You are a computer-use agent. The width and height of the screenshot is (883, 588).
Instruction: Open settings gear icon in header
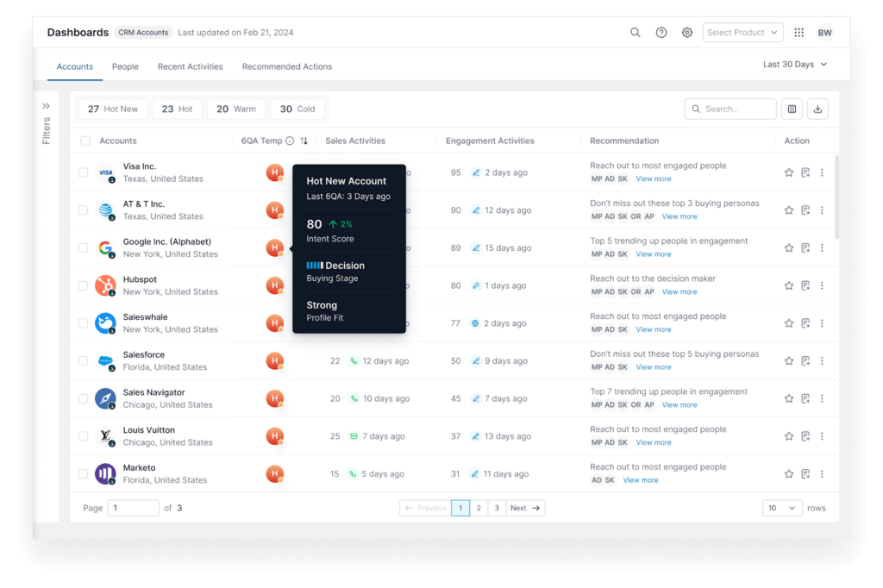[x=687, y=33]
